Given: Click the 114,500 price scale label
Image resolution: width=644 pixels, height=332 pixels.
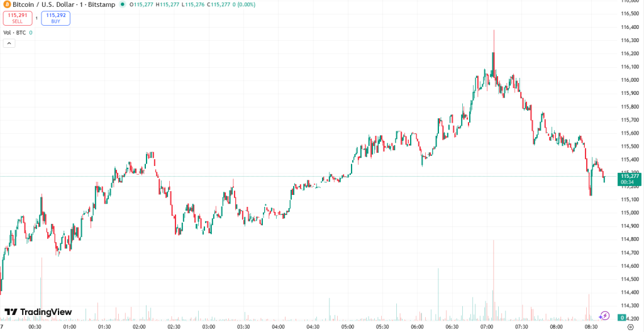Looking at the screenshot, I should 630,279.
